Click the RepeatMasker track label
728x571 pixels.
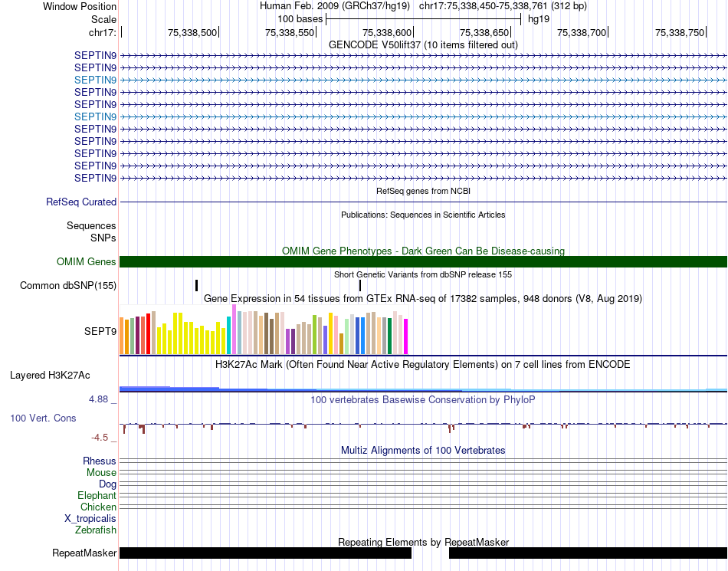pos(84,553)
